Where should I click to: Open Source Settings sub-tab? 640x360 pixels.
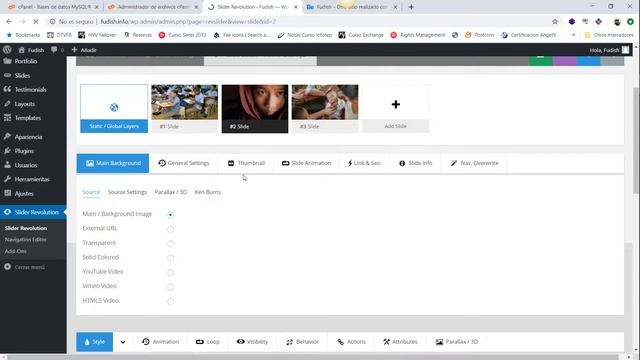tap(127, 192)
